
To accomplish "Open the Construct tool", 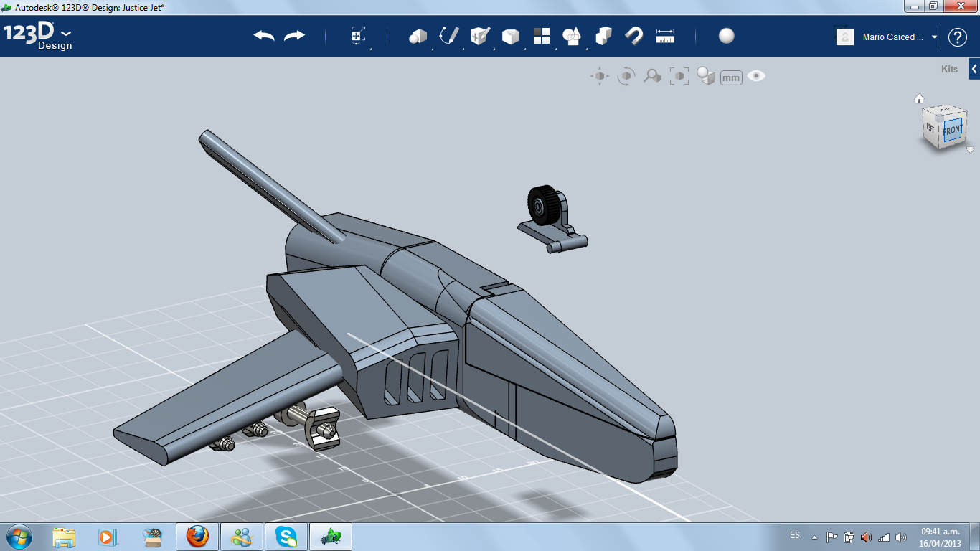I will [479, 36].
